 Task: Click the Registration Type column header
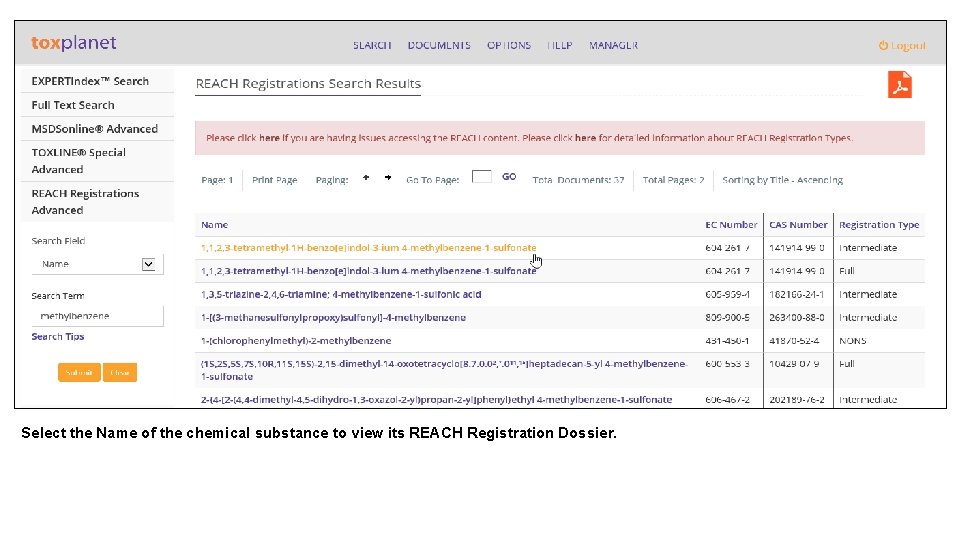pos(879,225)
